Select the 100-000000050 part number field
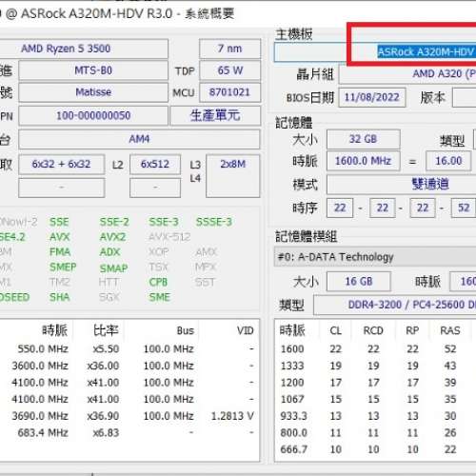 (93, 115)
